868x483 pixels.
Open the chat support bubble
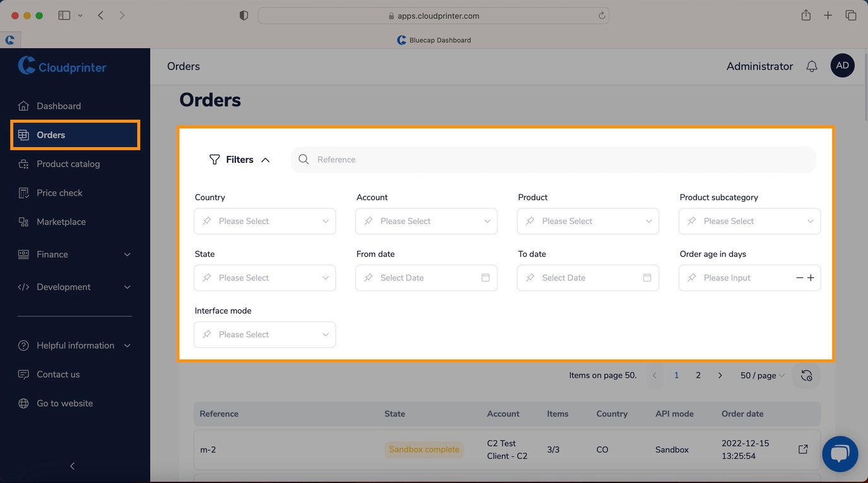840,453
